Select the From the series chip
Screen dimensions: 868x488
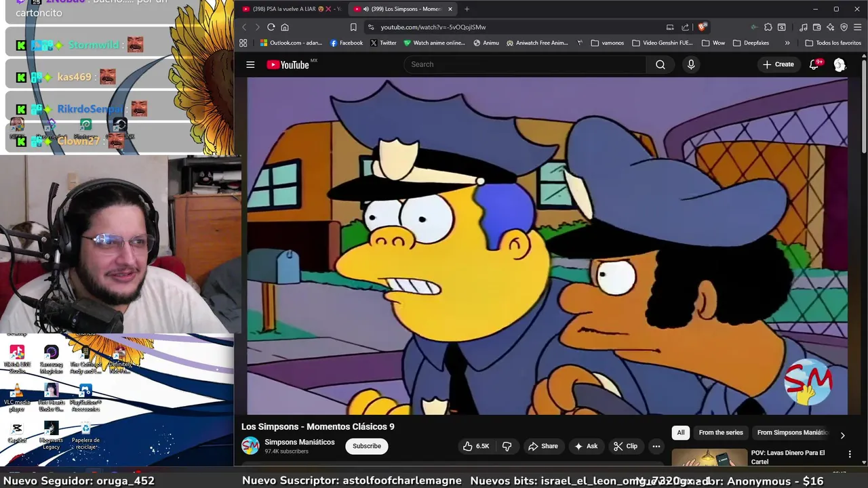[721, 432]
